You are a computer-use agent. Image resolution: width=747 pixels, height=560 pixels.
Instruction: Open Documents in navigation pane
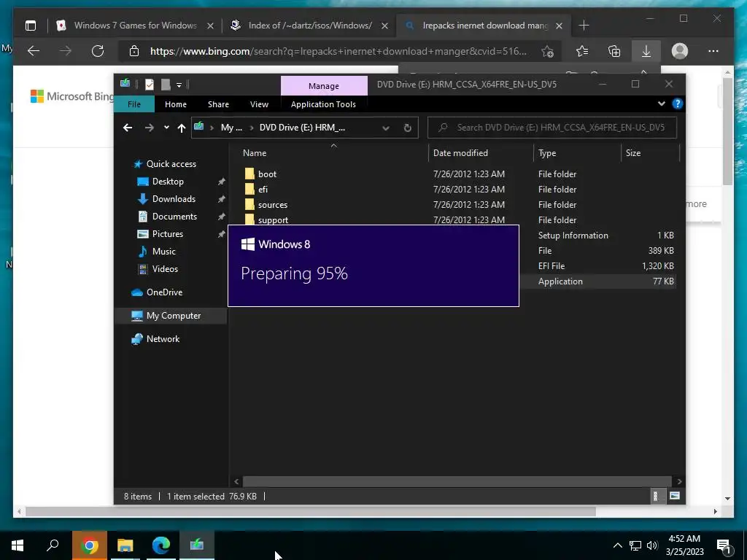coord(174,217)
